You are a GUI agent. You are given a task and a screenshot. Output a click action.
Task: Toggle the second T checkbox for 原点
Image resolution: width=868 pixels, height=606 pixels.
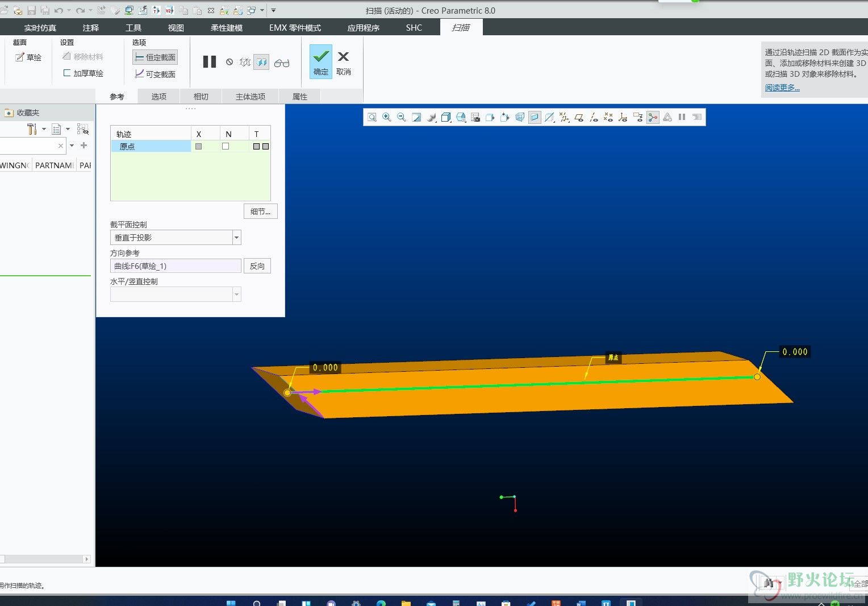point(265,147)
